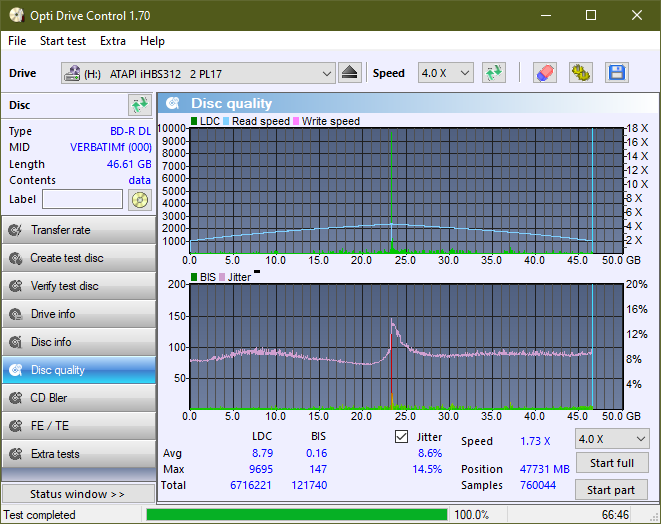Viewport: 661px width, 524px height.
Task: Click the Position value 47731 MB
Action: tap(545, 469)
